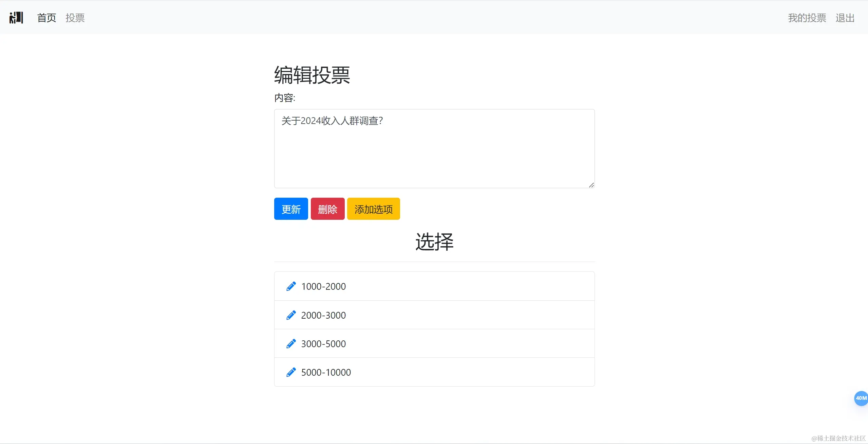Viewport: 868px width, 444px height.
Task: Click the 编辑投票 page heading
Action: (312, 75)
